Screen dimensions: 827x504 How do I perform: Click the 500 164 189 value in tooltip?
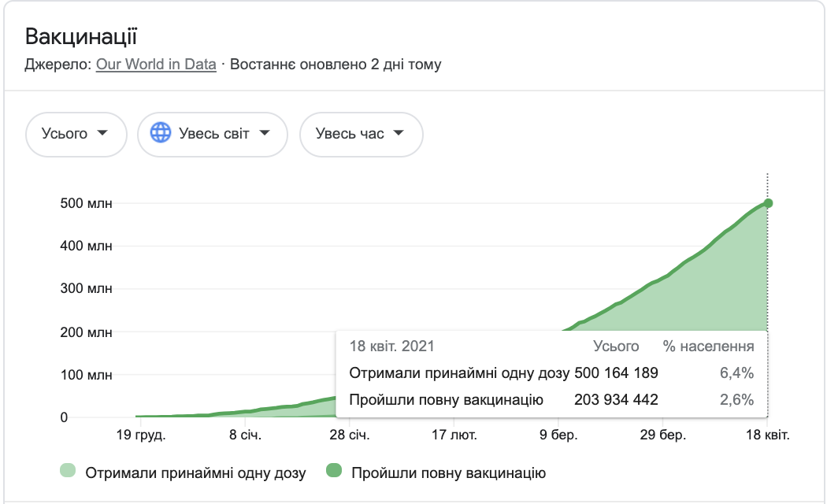[616, 373]
